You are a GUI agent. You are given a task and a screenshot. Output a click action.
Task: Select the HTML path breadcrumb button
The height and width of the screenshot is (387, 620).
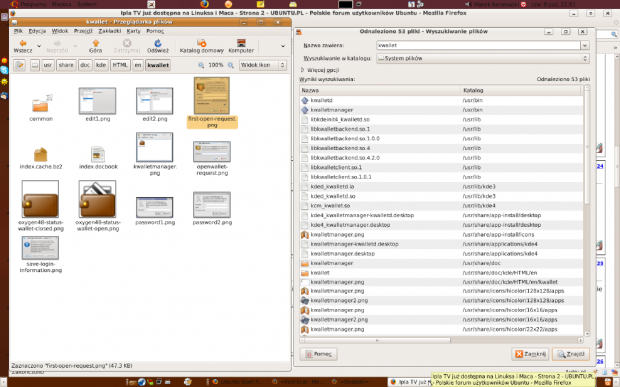pos(120,65)
